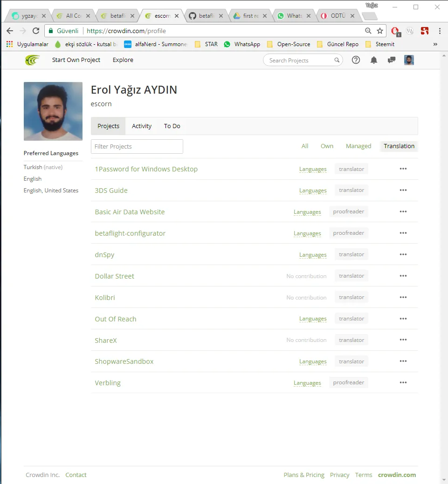This screenshot has height=484, width=448.
Task: Open the notifications bell icon
Action: tap(374, 60)
